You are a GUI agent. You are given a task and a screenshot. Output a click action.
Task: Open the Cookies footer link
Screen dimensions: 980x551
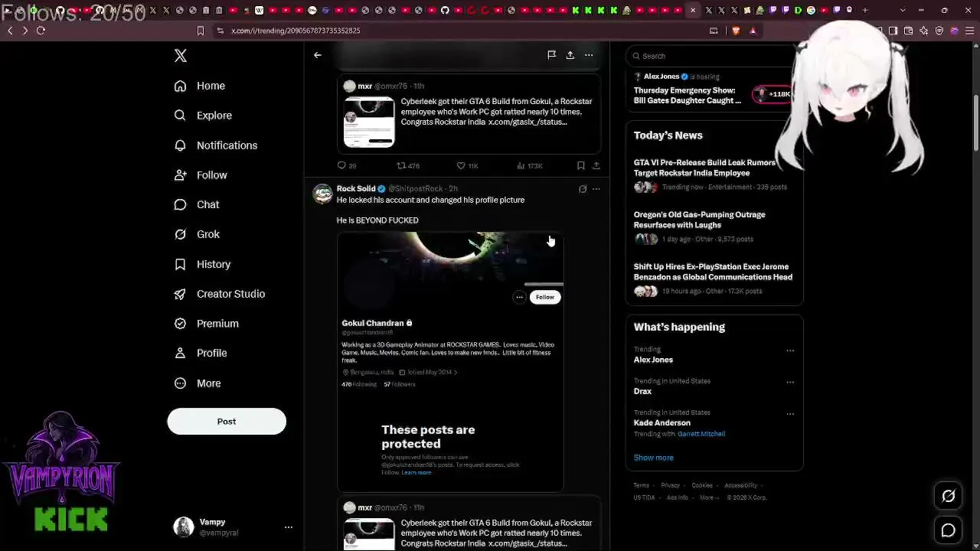pyautogui.click(x=702, y=485)
